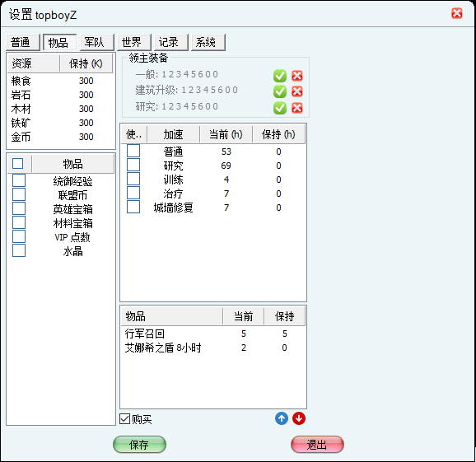Viewport: 476px width, 462px height.
Task: Click green checkmark for 建筑升级 equipment
Action: [x=280, y=91]
